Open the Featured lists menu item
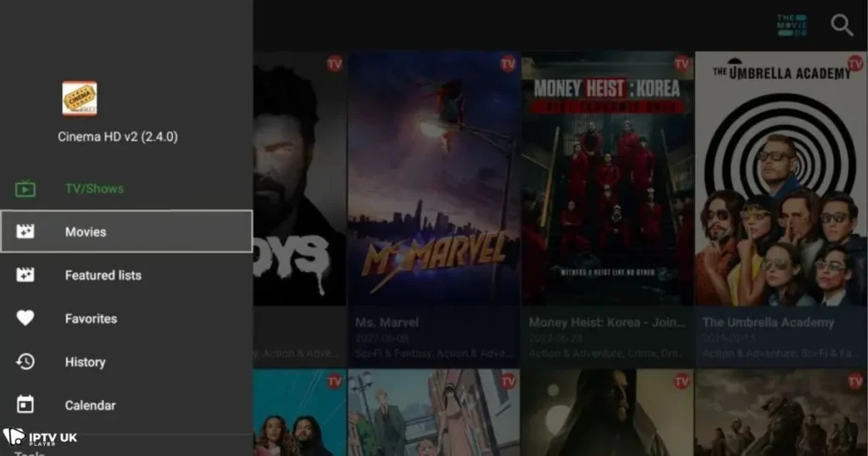The height and width of the screenshot is (456, 868). coord(126,275)
